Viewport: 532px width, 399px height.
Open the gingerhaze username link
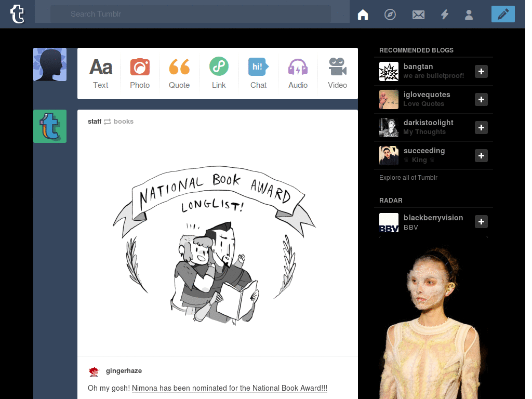click(124, 371)
